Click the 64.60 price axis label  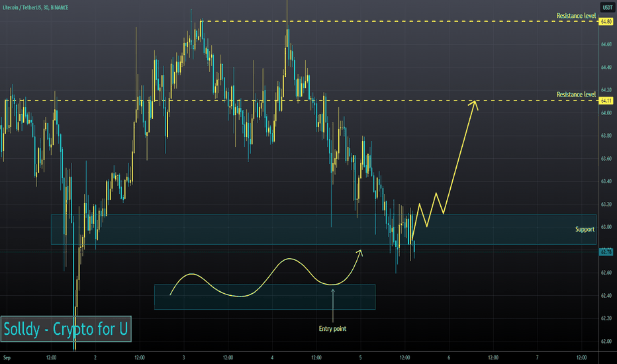click(x=606, y=44)
